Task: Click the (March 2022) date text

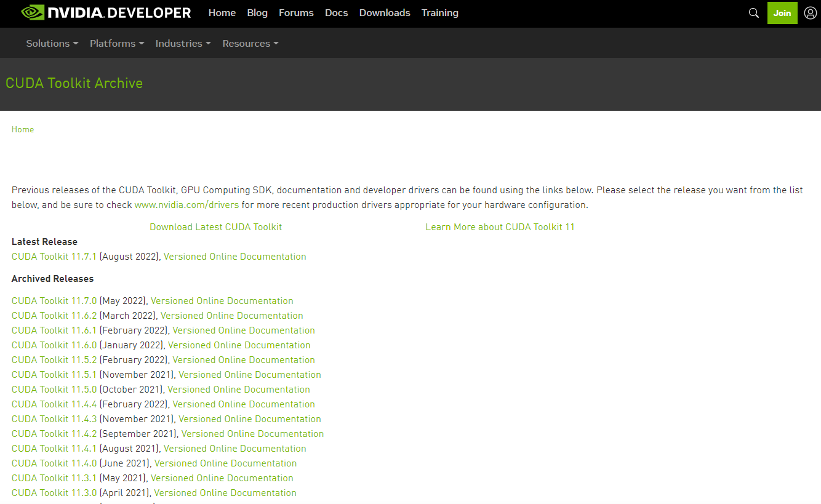Action: tap(128, 316)
